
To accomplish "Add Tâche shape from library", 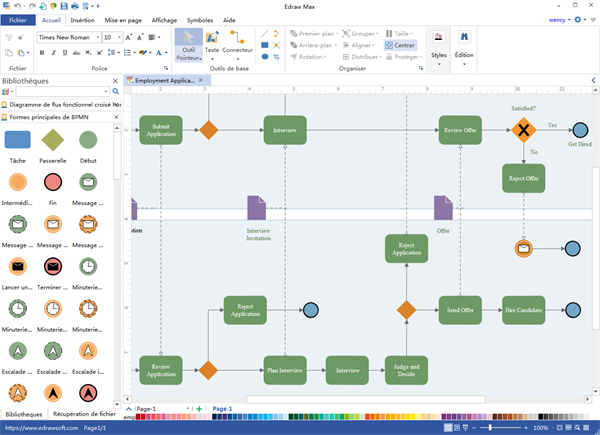I will pos(18,140).
